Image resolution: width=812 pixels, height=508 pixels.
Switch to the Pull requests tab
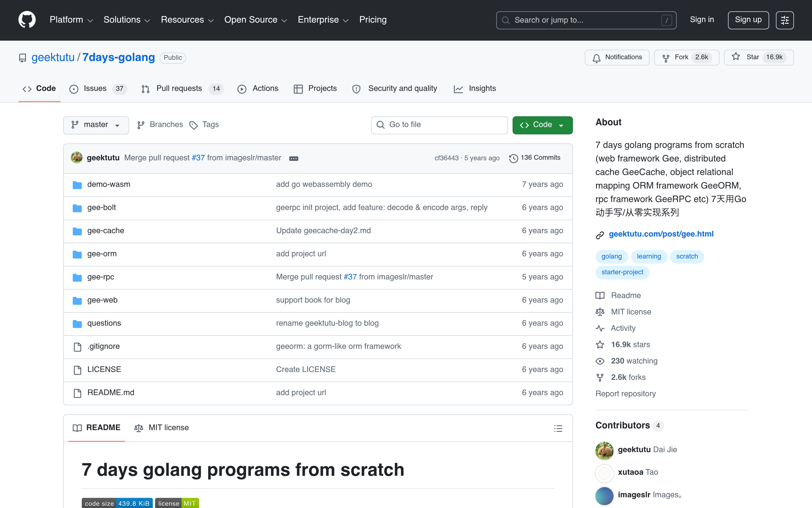pyautogui.click(x=182, y=89)
